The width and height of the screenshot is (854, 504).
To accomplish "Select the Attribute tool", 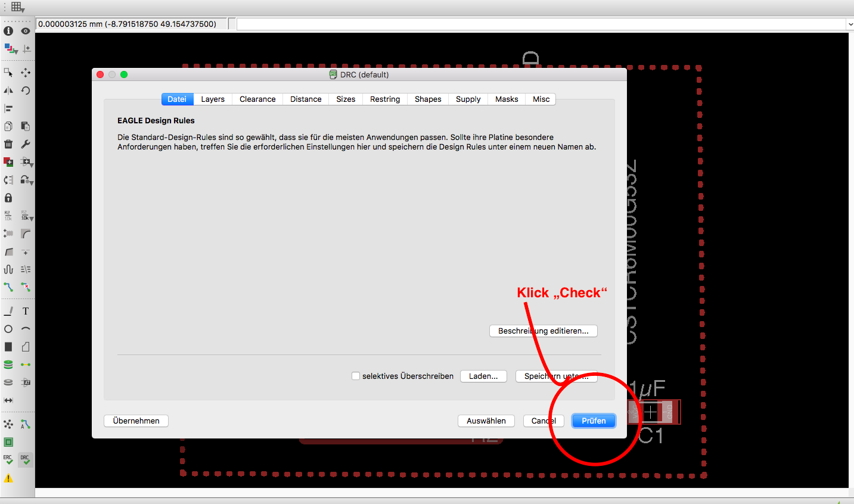I will tap(26, 382).
